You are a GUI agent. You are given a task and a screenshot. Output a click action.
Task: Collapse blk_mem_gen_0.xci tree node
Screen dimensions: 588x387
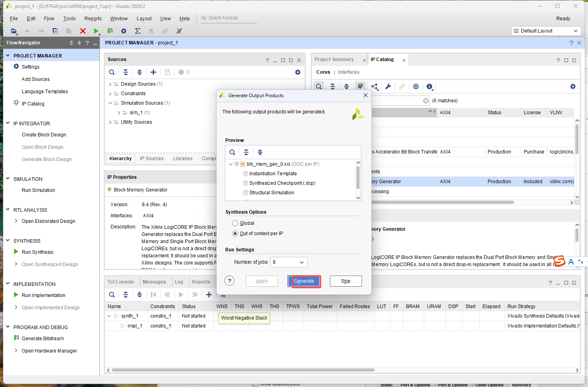231,164
